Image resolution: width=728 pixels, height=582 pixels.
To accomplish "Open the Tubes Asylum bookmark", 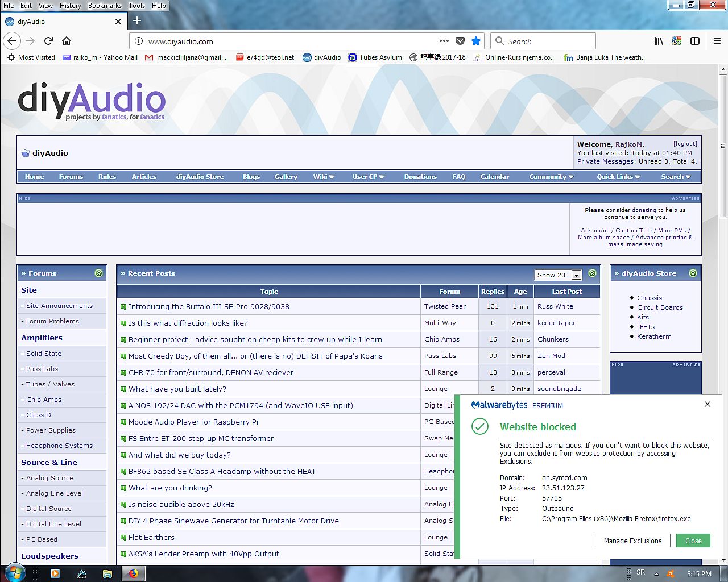I will point(375,57).
